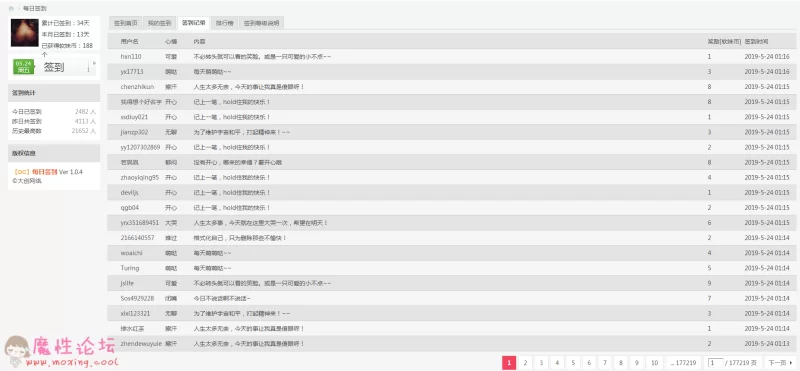Image resolution: width=800 pixels, height=371 pixels.
Task: Open the 大创网络 copyright link
Action: [30, 181]
